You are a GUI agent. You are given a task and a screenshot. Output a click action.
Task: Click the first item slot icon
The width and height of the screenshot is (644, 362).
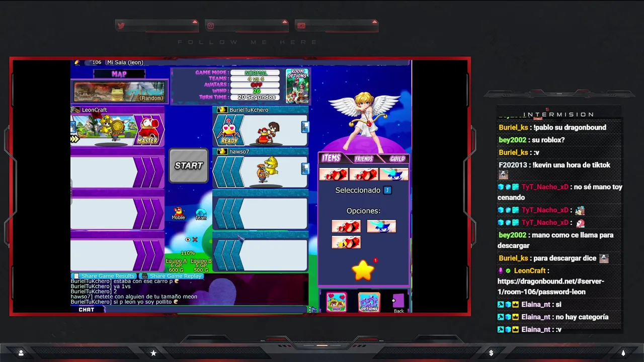point(334,174)
